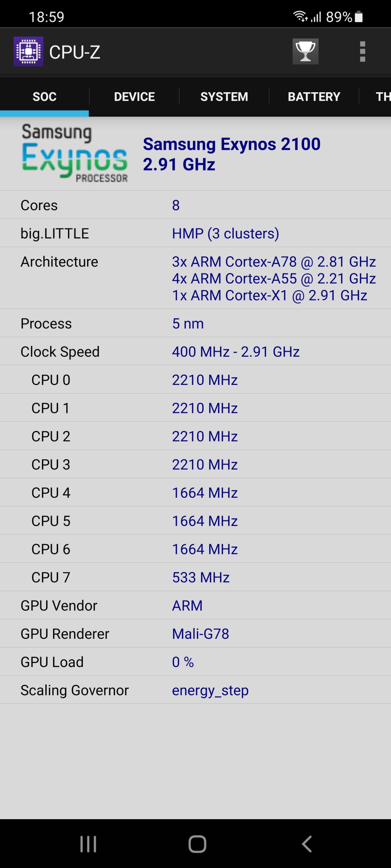Image resolution: width=391 pixels, height=868 pixels.
Task: Switch to the SYSTEM tab
Action: 224,97
